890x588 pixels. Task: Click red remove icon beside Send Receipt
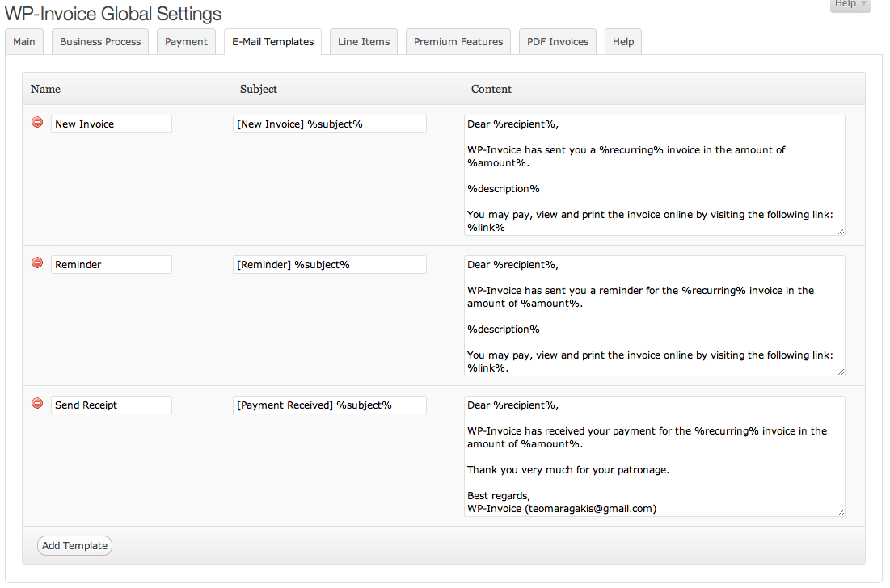coord(37,404)
